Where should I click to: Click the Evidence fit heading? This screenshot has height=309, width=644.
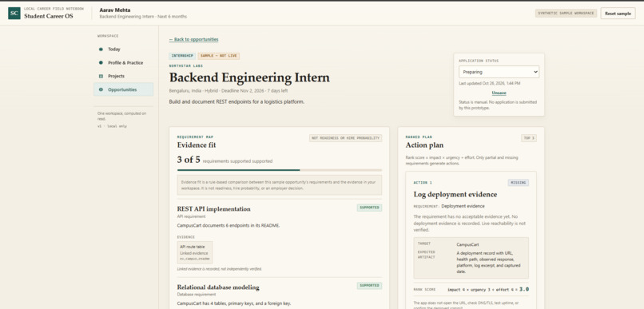point(197,145)
